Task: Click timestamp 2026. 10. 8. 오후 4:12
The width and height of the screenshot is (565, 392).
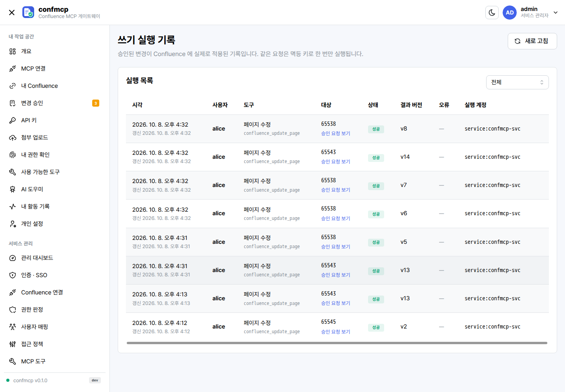Action: (x=160, y=323)
